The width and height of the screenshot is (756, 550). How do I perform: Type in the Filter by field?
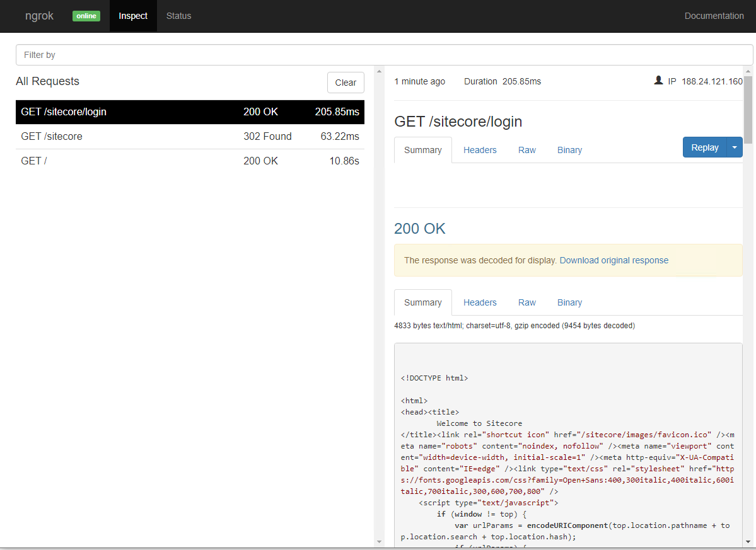pyautogui.click(x=383, y=55)
